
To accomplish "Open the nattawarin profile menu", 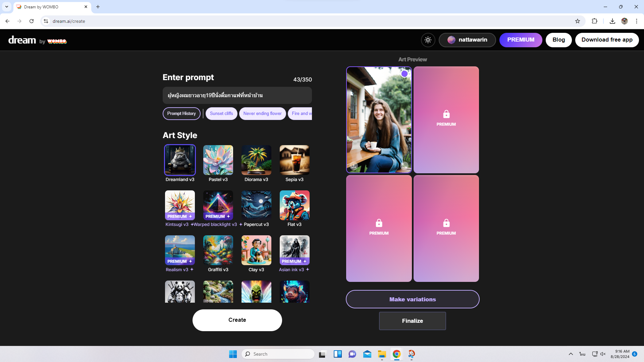I will tap(467, 40).
